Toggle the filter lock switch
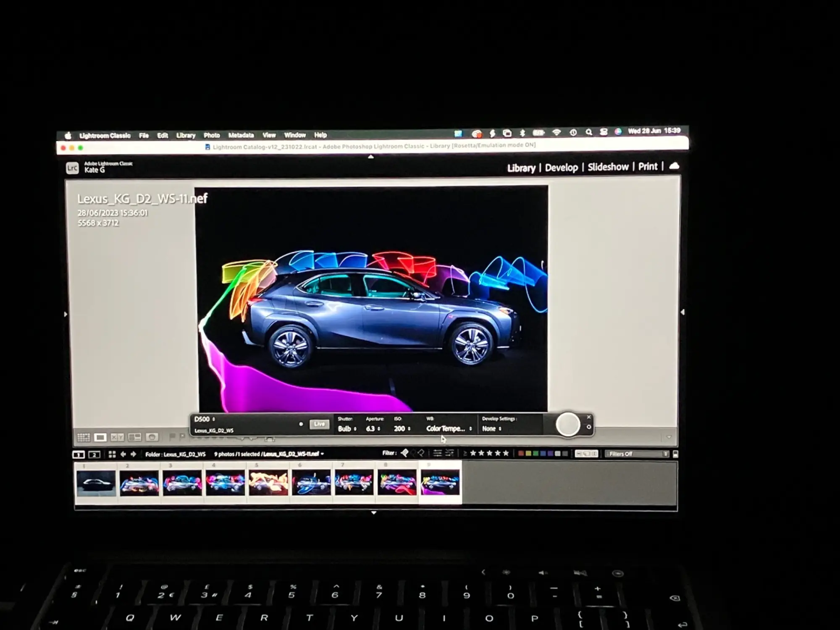 [x=675, y=454]
